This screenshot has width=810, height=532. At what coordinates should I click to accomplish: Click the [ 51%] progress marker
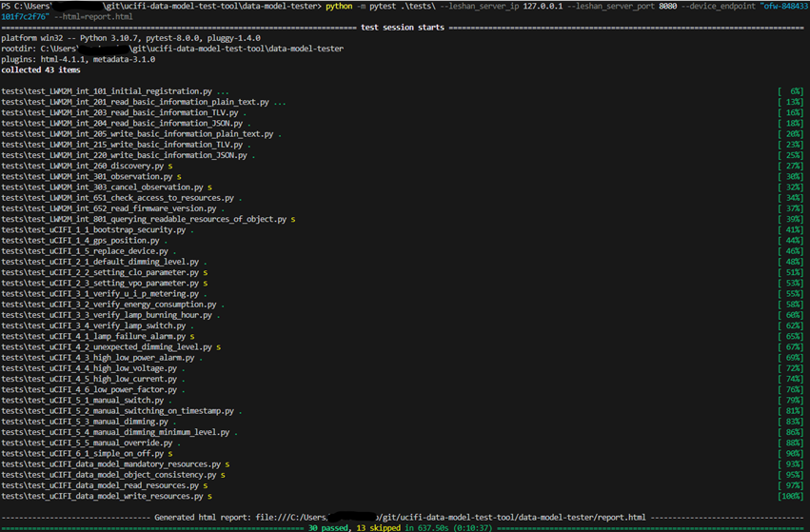[790, 272]
